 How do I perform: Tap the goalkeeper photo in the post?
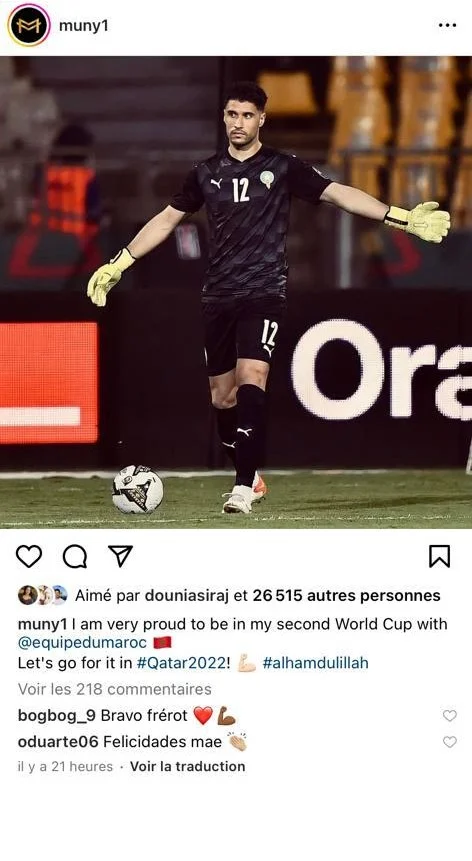236,292
